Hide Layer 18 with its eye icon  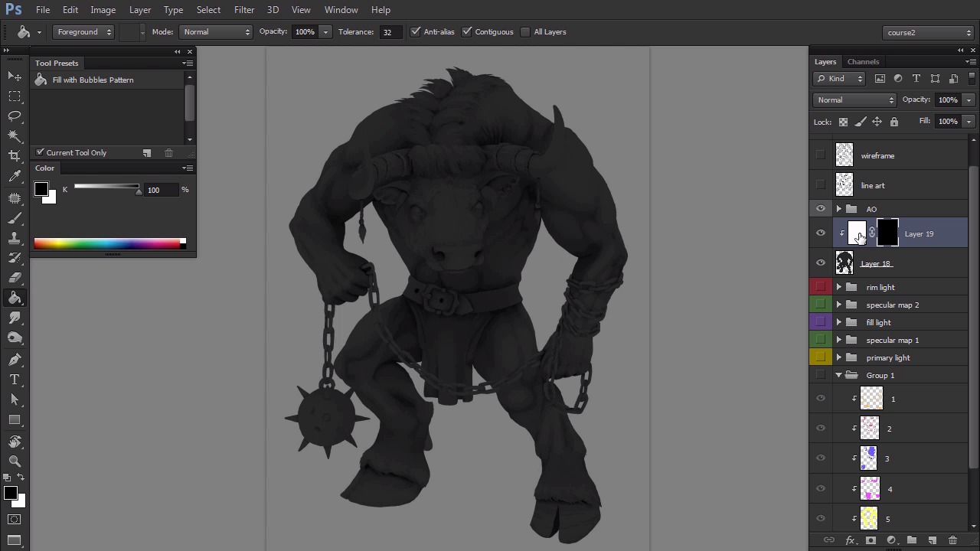click(x=821, y=263)
